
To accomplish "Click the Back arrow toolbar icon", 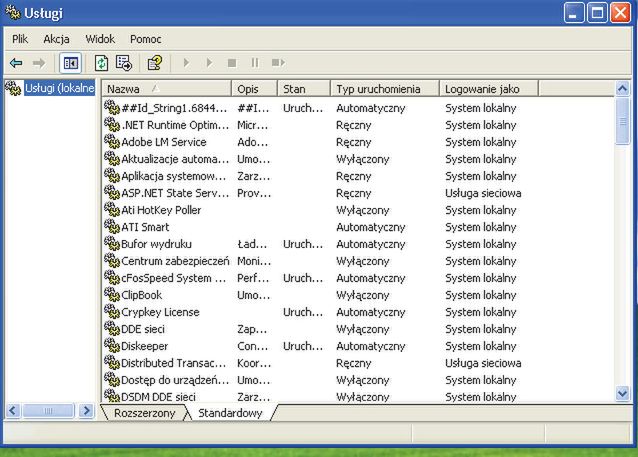I will click(x=16, y=63).
